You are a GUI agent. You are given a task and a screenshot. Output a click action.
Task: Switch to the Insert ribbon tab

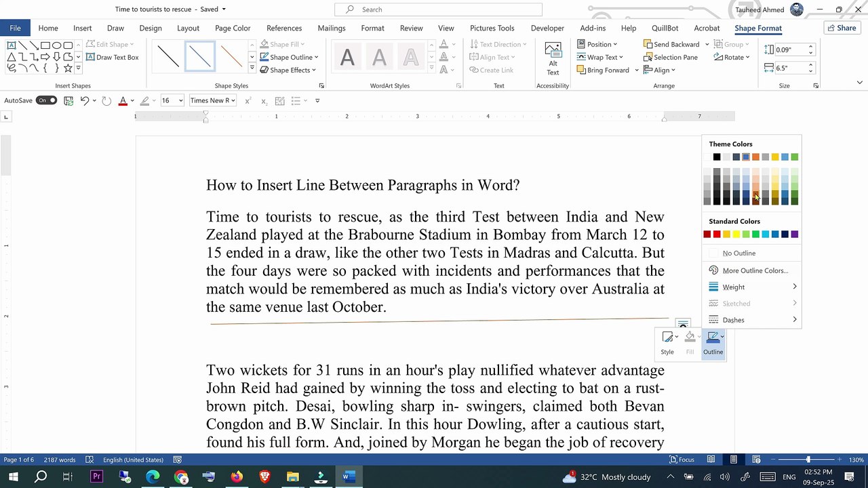(83, 28)
